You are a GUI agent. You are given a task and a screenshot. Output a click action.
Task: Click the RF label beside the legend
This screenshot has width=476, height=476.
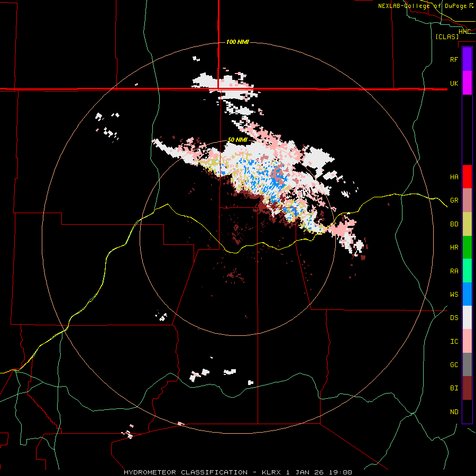pyautogui.click(x=454, y=59)
